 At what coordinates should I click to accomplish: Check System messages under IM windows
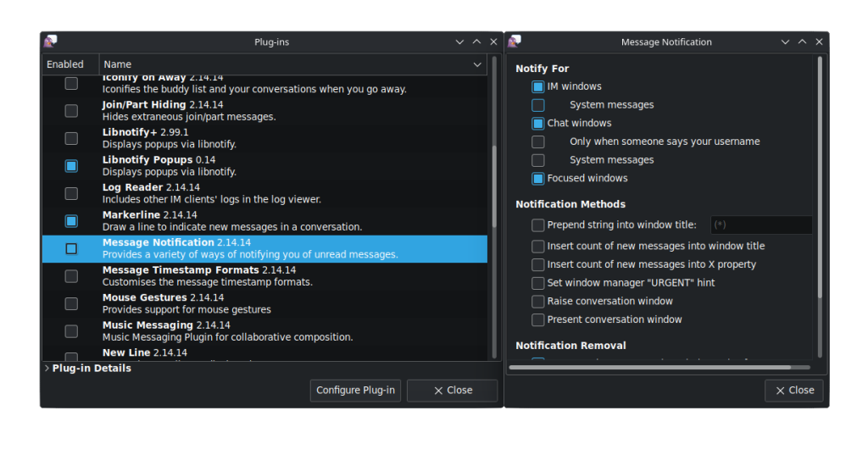coord(538,105)
